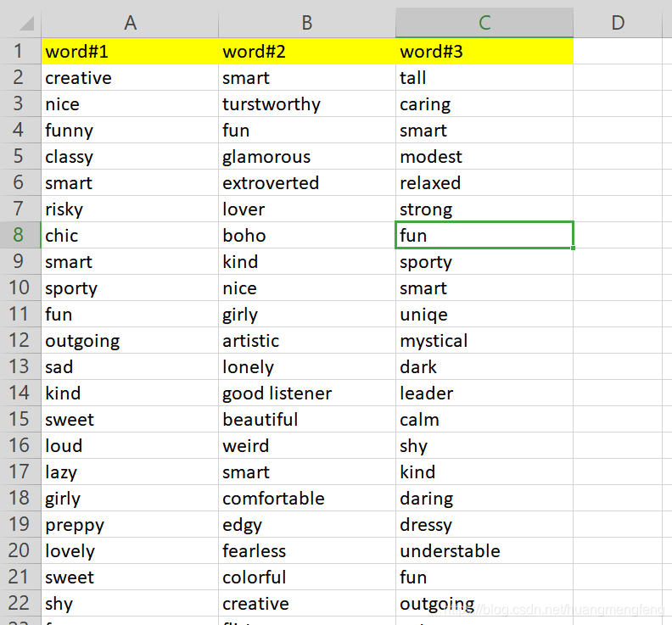Click empty cell D5
The image size is (672, 625).
(618, 156)
